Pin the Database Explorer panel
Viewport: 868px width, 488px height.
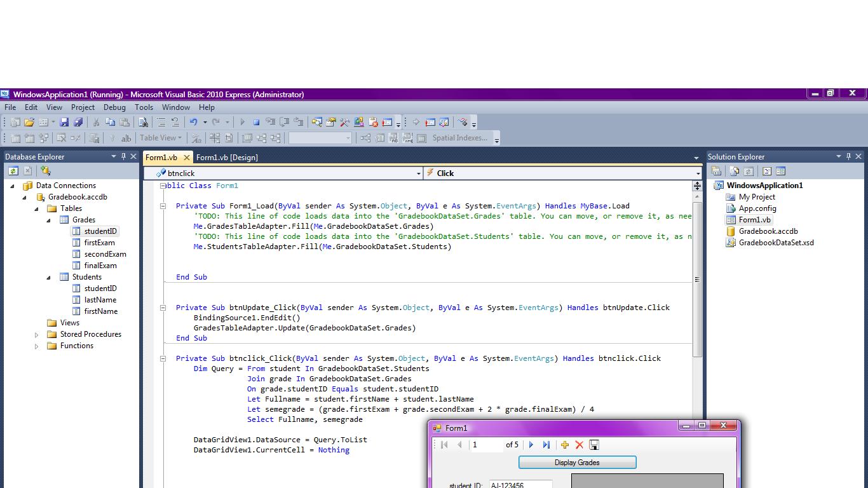coord(124,156)
